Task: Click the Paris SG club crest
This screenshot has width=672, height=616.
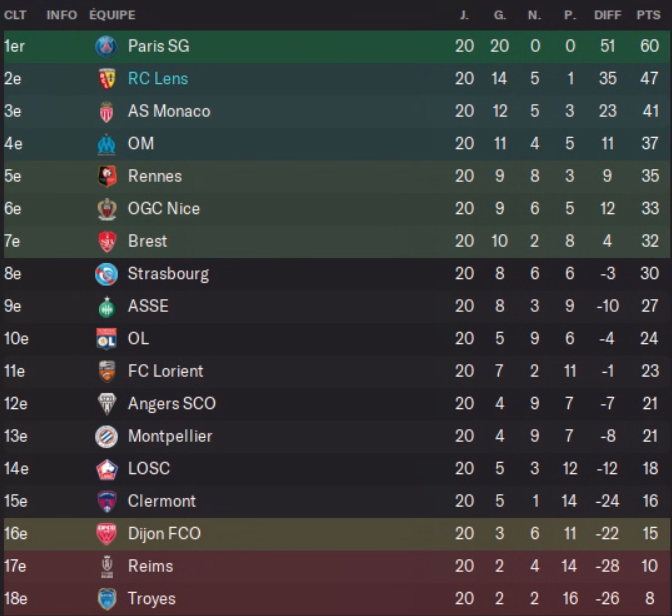Action: [106, 46]
